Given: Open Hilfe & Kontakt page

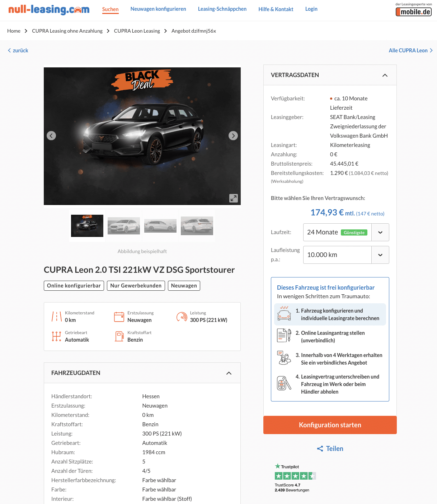Looking at the screenshot, I should 276,9.
